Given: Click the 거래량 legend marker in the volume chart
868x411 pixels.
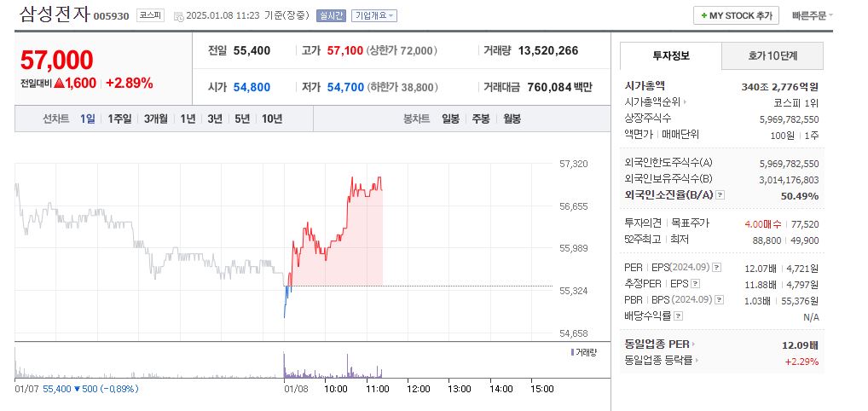Looking at the screenshot, I should (x=572, y=351).
